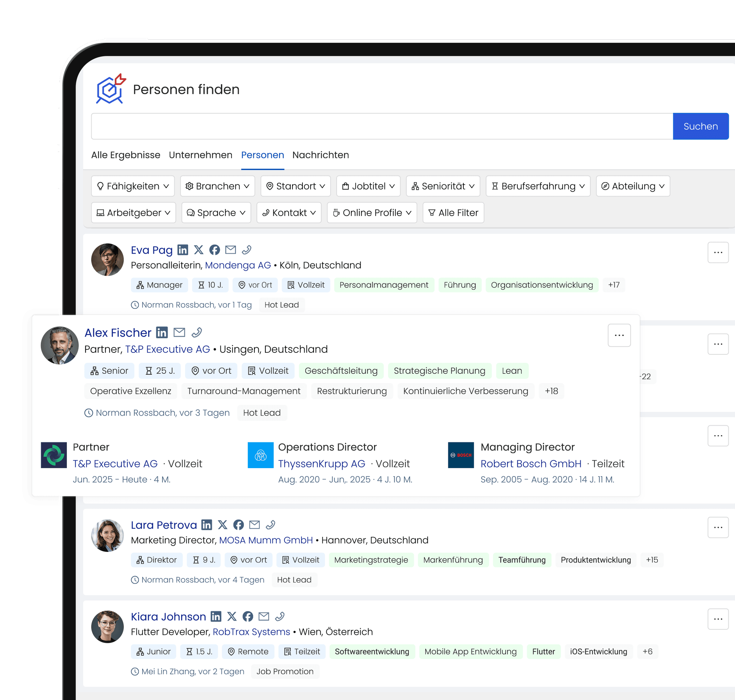Open Kiara Johnson's Facebook icon
This screenshot has width=735, height=700.
[248, 617]
